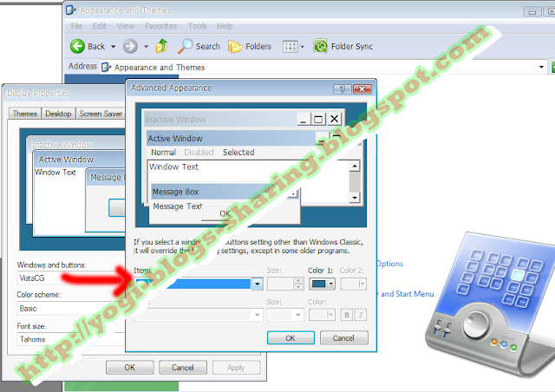
Task: Open the Font size Tahoma dropdown
Action: 71,339
